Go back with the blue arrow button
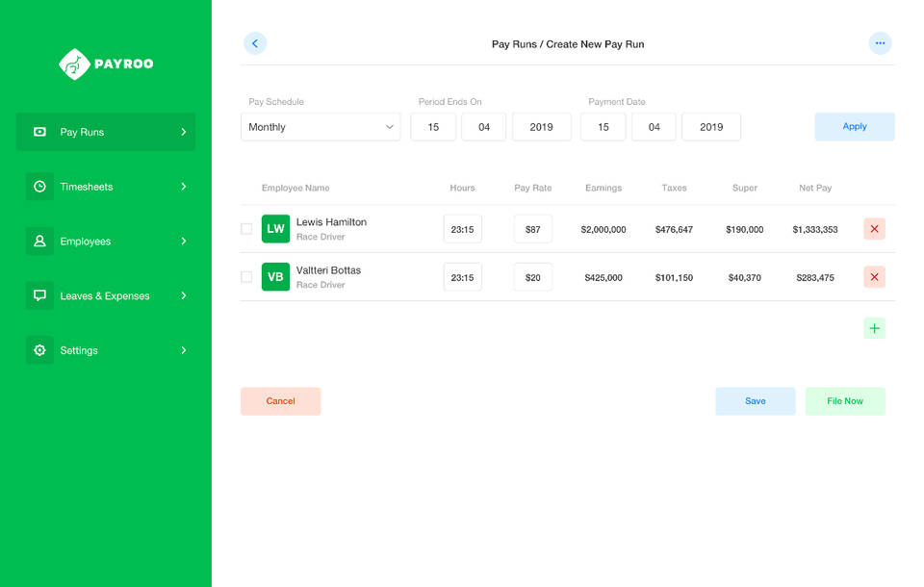Image resolution: width=924 pixels, height=587 pixels. pos(255,43)
